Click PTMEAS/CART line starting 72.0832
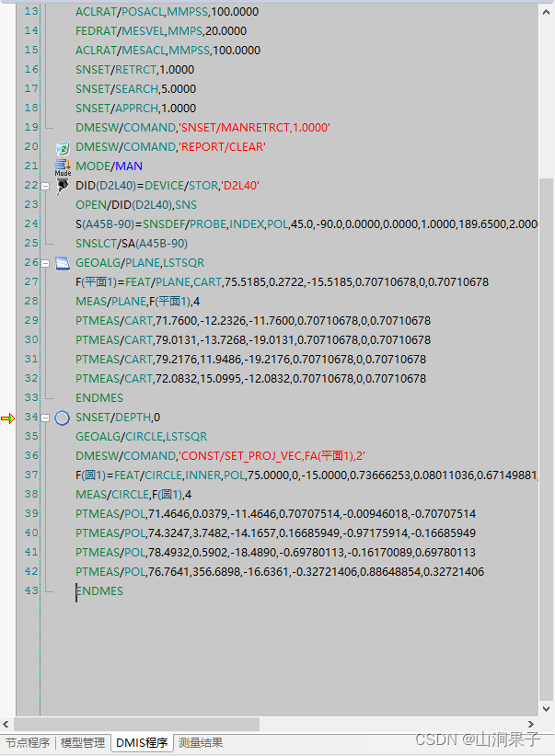Screen dimensions: 555x756 251,379
